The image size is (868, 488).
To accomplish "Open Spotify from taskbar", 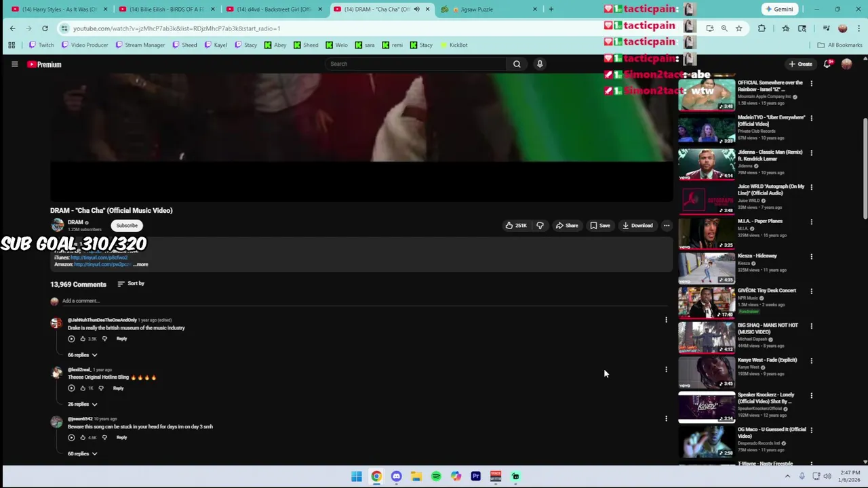I will 436,476.
